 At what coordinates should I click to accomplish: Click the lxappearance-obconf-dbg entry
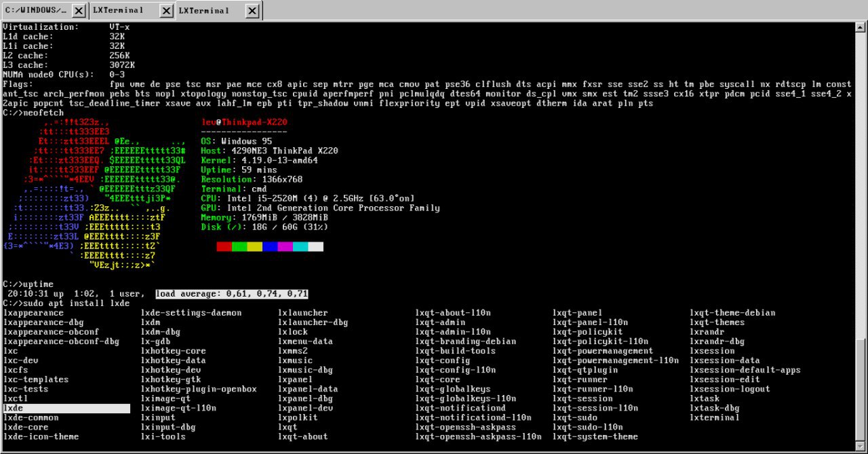[61, 341]
